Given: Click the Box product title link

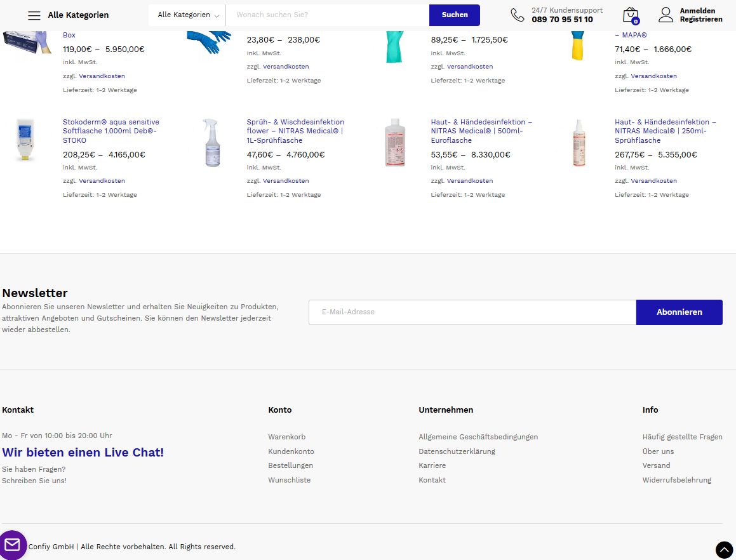Looking at the screenshot, I should [69, 35].
